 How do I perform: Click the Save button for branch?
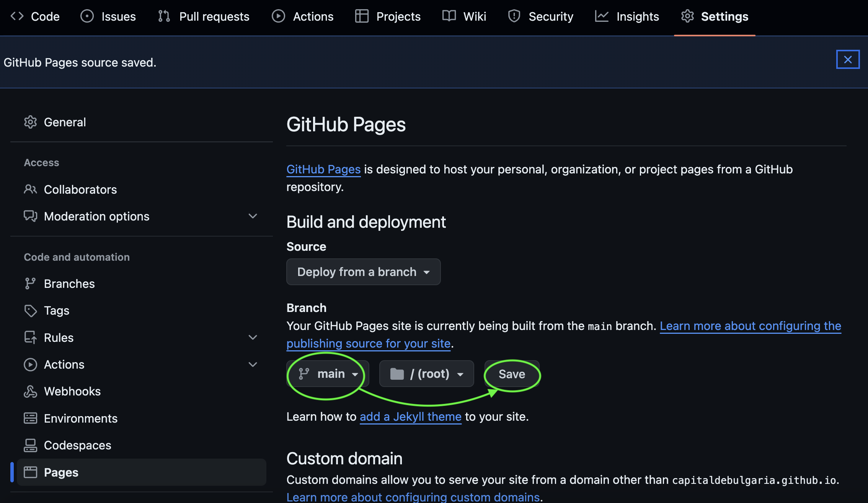click(x=512, y=374)
